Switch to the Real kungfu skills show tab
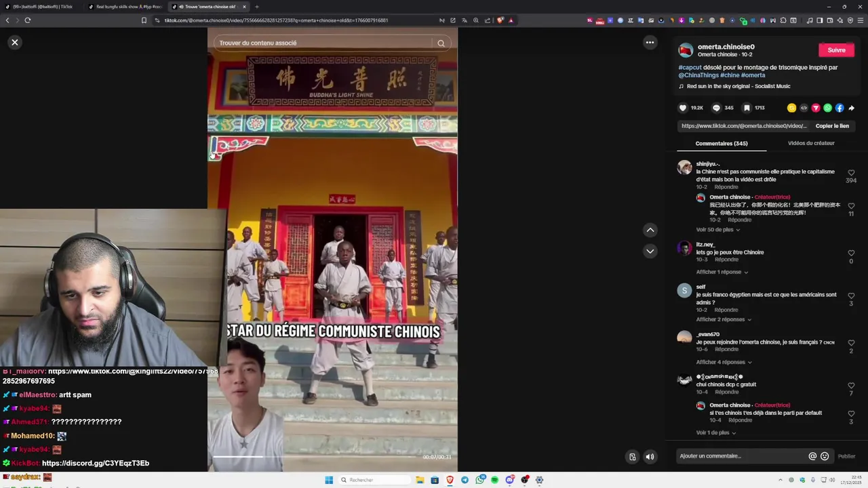Screen dimensions: 868x488 125,7
